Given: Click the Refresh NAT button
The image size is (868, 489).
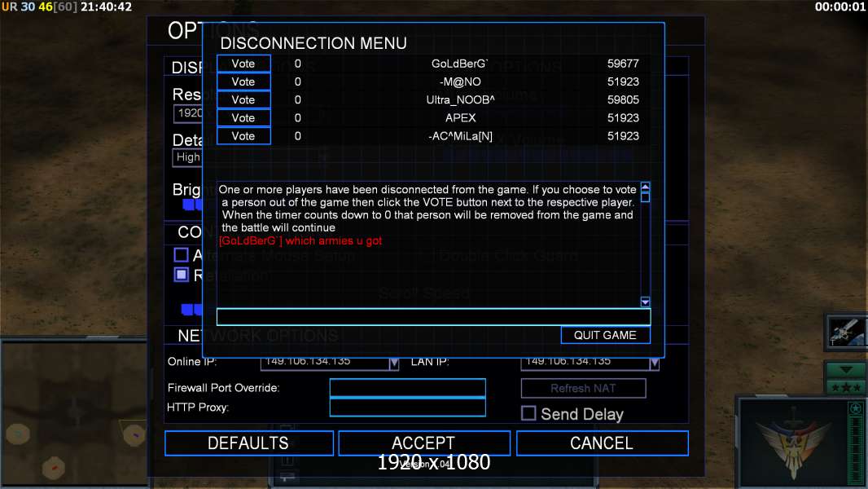Looking at the screenshot, I should click(x=583, y=388).
